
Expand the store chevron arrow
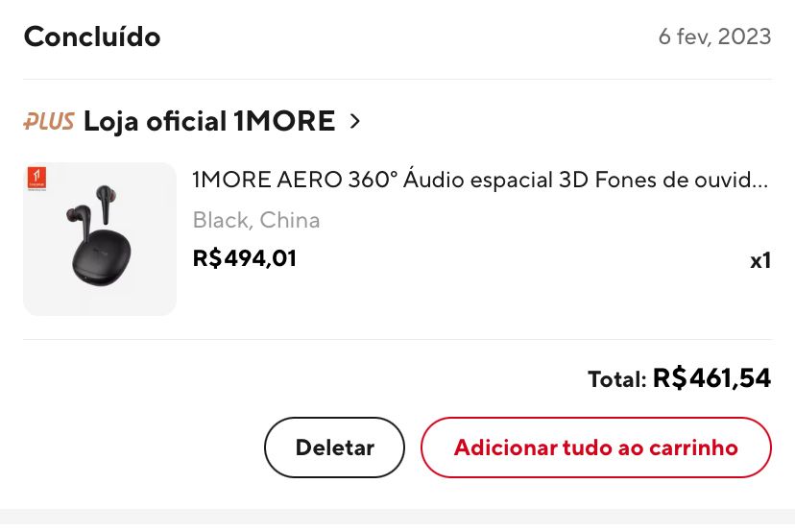pyautogui.click(x=355, y=121)
